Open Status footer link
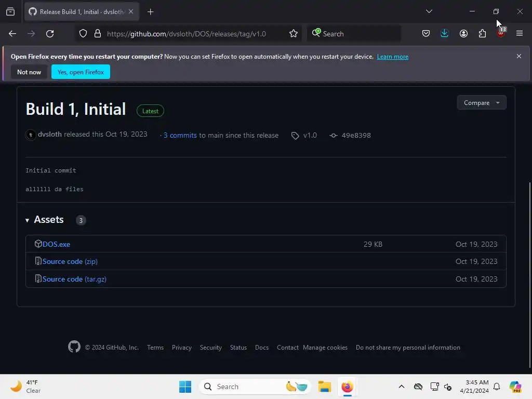The height and width of the screenshot is (399, 532). click(238, 348)
